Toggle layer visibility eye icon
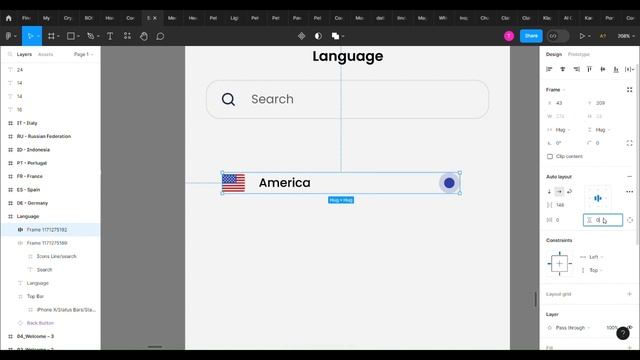 pyautogui.click(x=630, y=327)
